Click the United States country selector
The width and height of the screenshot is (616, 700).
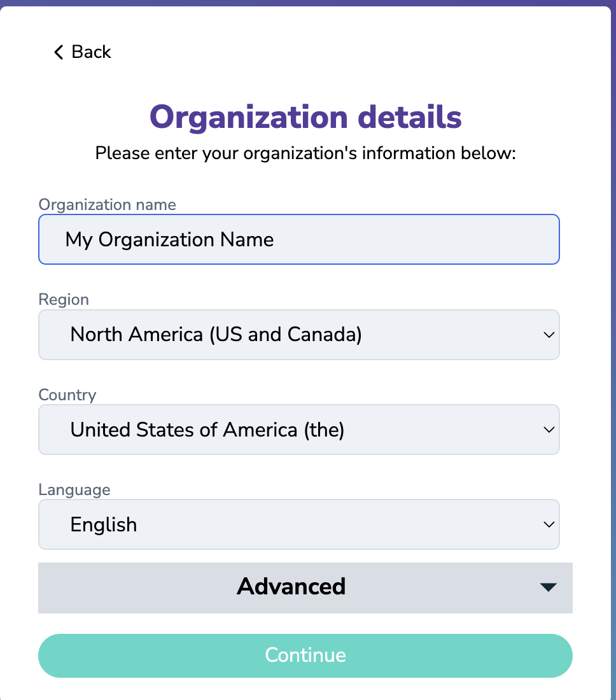(299, 430)
